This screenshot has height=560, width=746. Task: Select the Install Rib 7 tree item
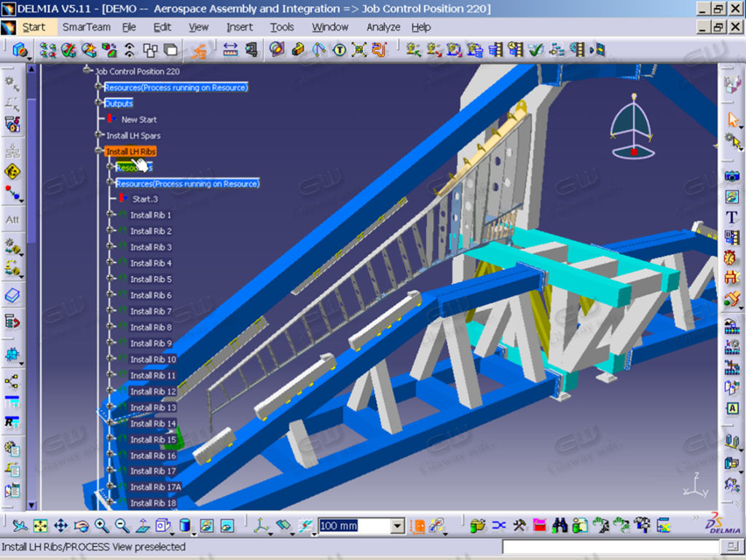pos(151,312)
